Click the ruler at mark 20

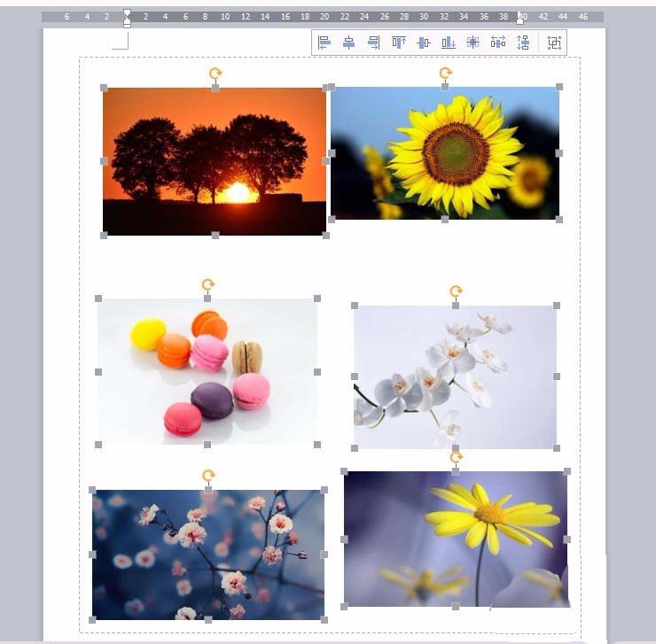[324, 17]
